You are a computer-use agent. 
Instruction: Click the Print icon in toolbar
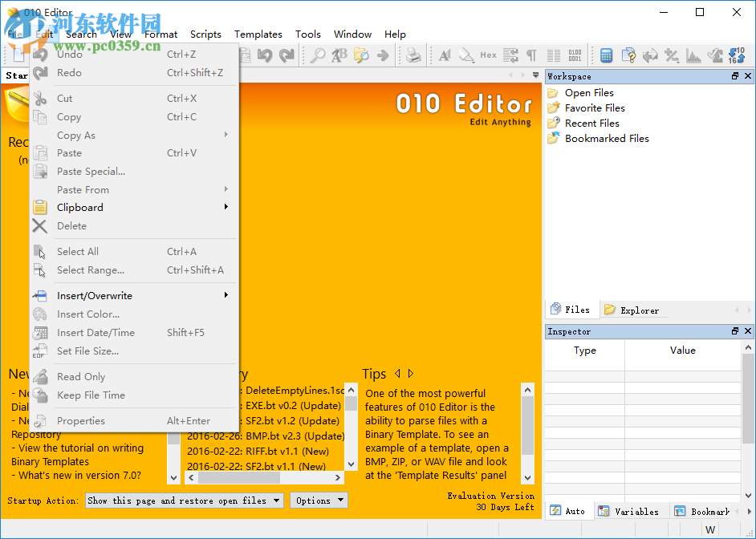tap(413, 55)
